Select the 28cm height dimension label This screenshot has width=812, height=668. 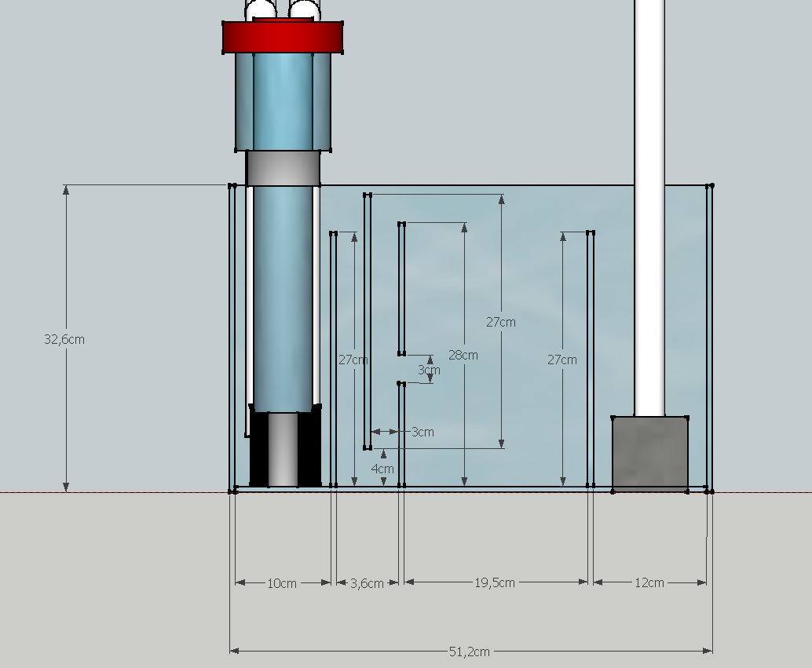pyautogui.click(x=463, y=355)
